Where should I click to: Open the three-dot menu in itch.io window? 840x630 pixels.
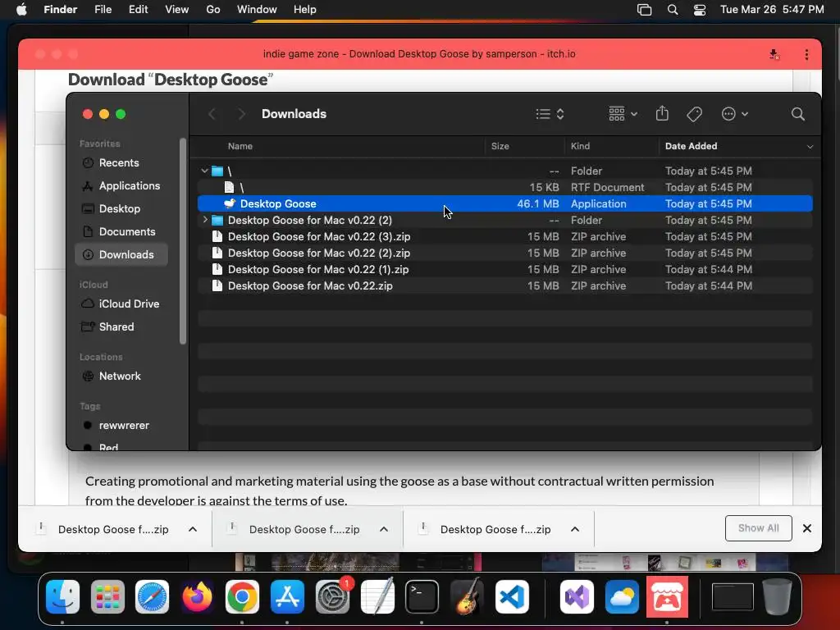(806, 54)
